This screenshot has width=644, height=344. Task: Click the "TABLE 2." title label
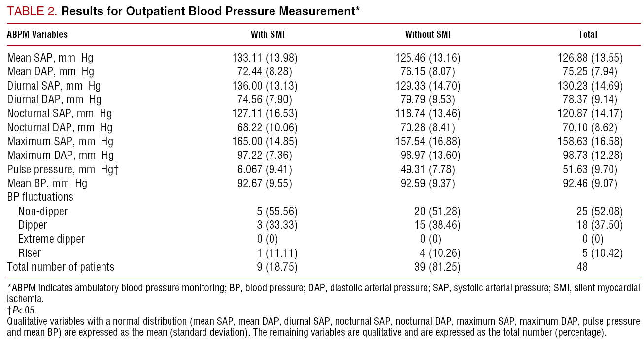[32, 12]
